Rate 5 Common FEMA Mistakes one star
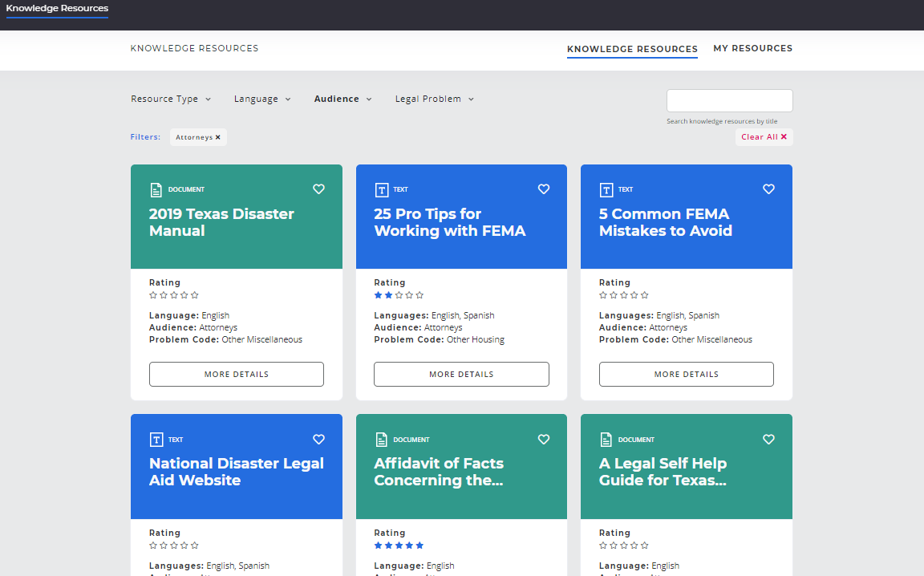The image size is (924, 576). pyautogui.click(x=603, y=295)
